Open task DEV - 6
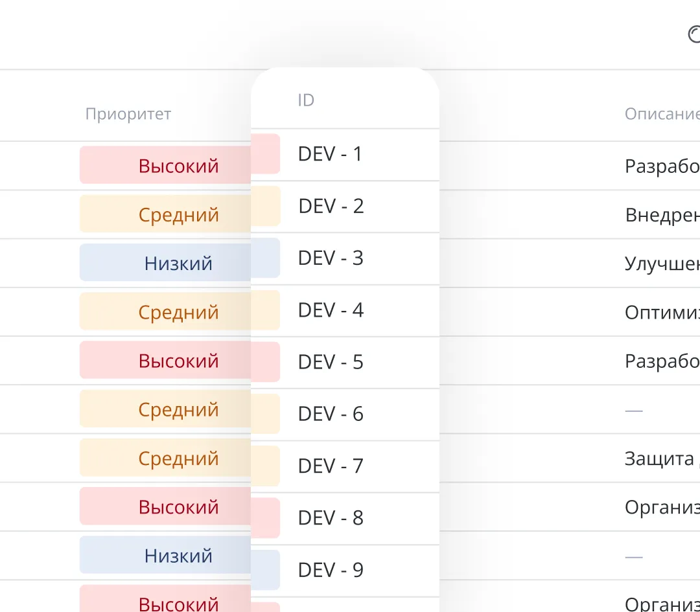 (330, 414)
